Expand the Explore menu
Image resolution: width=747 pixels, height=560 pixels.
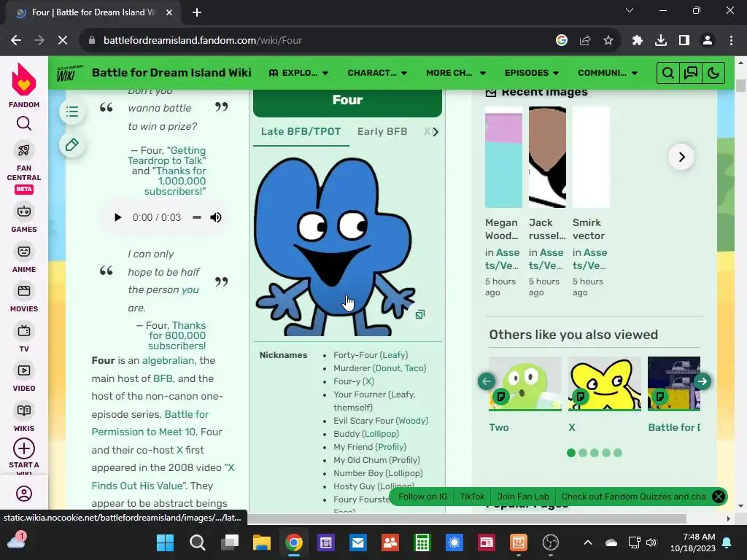[298, 73]
